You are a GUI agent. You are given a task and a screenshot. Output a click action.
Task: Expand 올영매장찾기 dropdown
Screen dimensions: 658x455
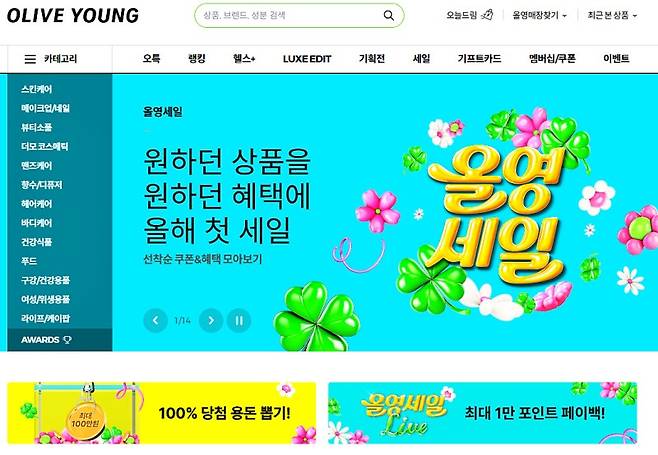540,16
